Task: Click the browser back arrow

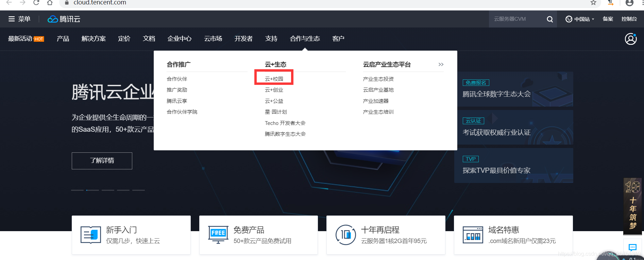Action: point(9,2)
